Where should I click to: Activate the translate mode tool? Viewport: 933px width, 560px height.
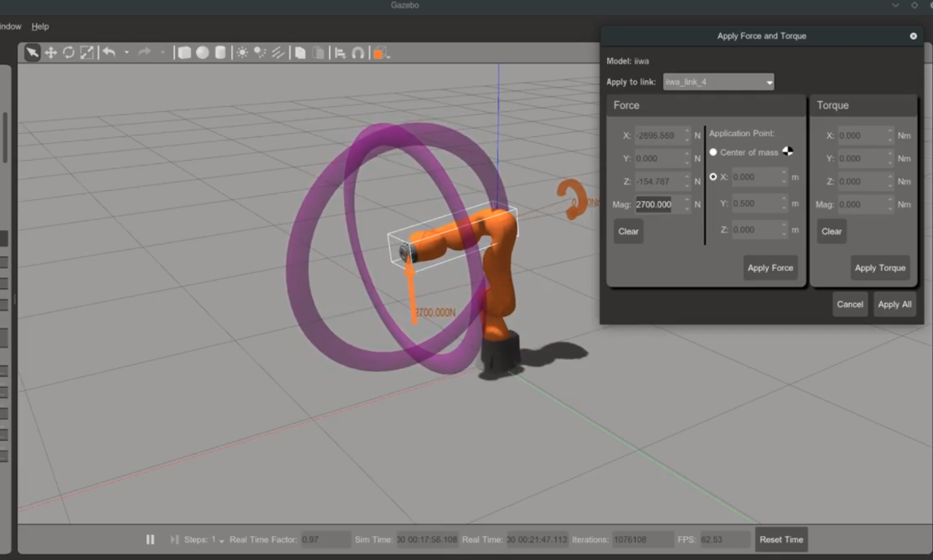pyautogui.click(x=51, y=53)
